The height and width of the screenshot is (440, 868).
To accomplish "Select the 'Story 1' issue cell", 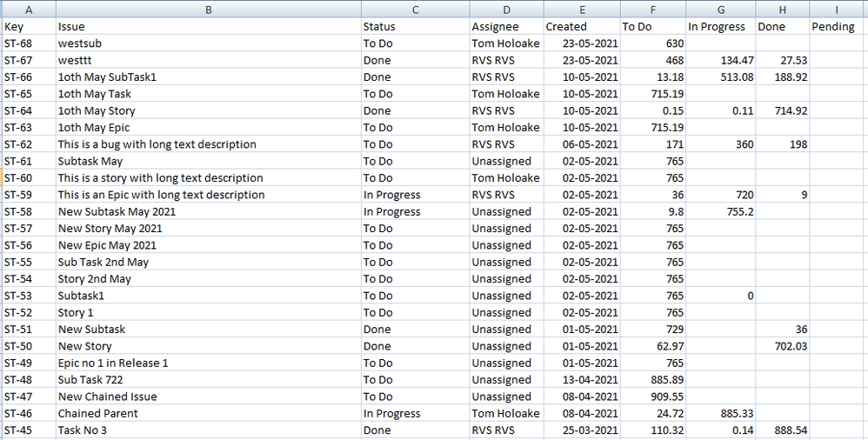I will [208, 312].
